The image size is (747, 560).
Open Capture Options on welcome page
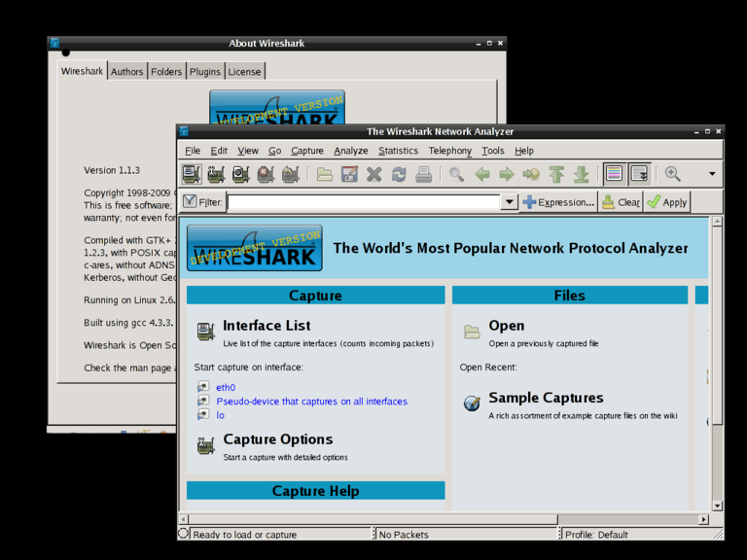tap(278, 439)
